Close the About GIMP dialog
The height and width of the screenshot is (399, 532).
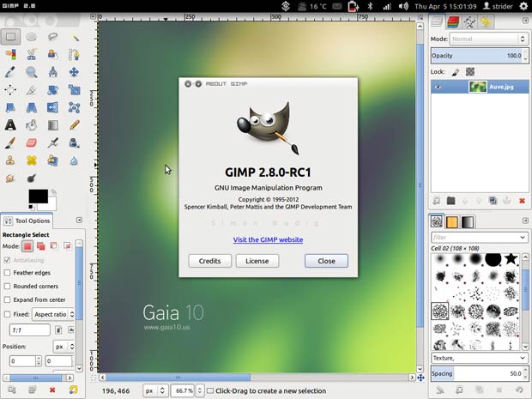326,261
